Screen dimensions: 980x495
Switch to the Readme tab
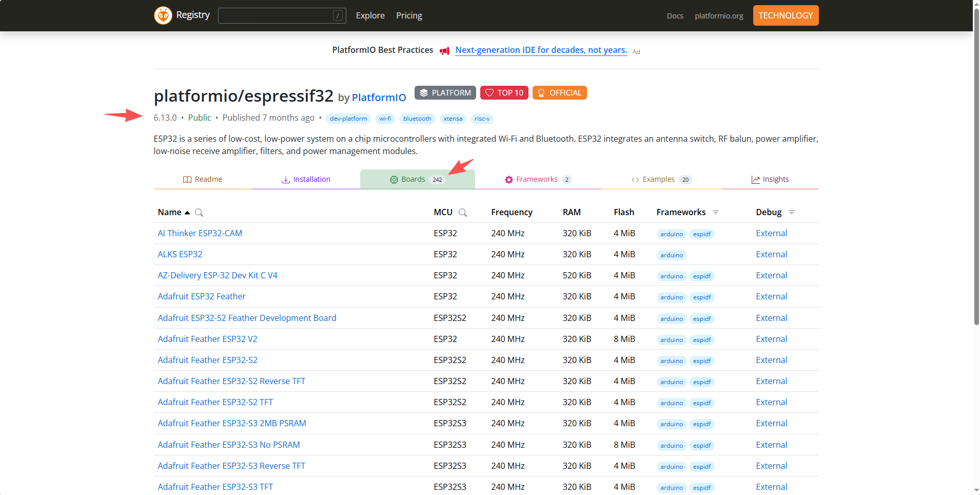pos(203,179)
